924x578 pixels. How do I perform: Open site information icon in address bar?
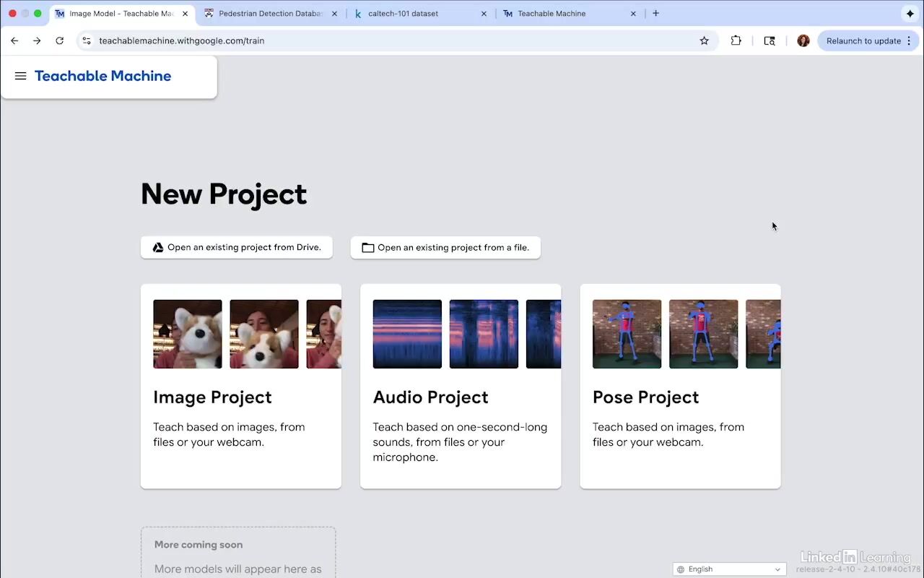coord(87,41)
